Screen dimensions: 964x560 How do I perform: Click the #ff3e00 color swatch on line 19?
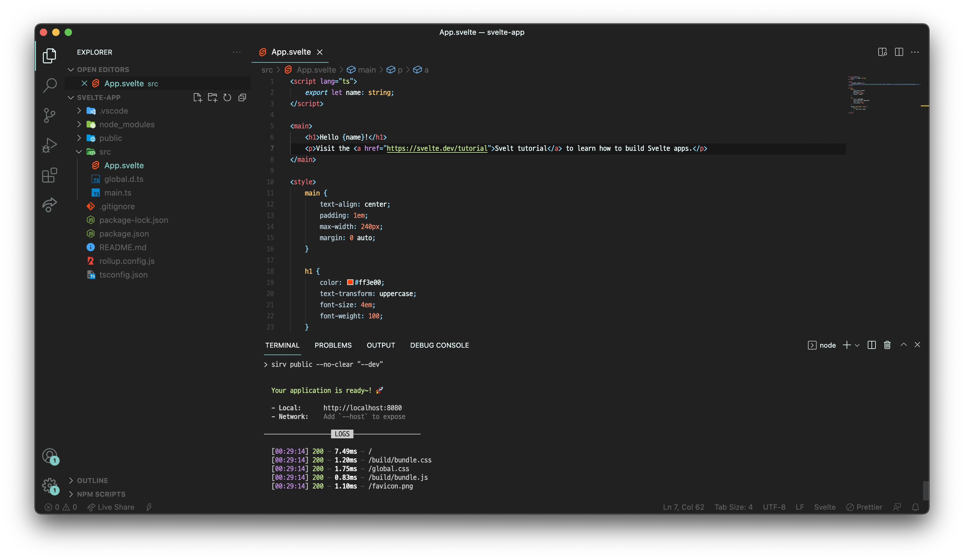click(350, 282)
